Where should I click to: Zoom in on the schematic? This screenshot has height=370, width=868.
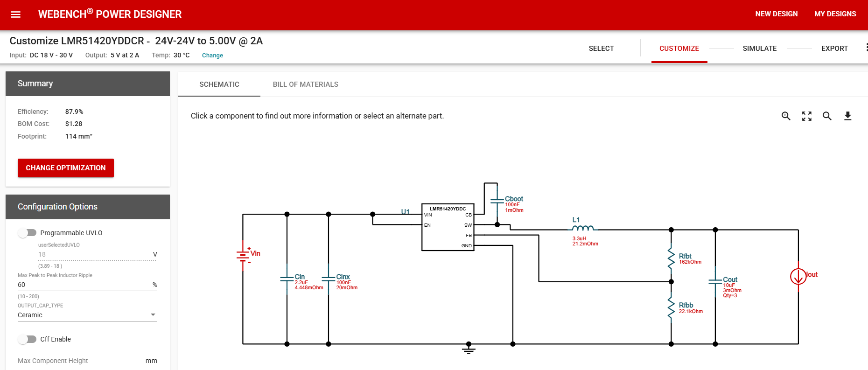[786, 116]
